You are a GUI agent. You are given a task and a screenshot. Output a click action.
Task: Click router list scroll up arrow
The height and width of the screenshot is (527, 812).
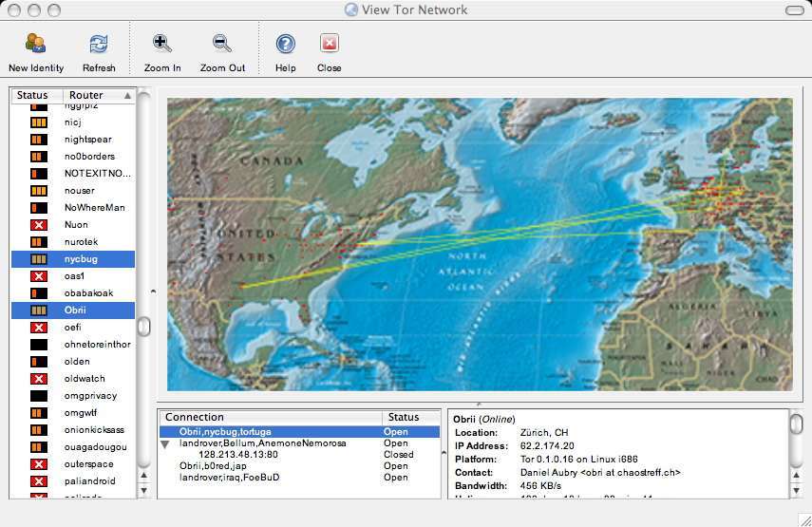click(144, 475)
